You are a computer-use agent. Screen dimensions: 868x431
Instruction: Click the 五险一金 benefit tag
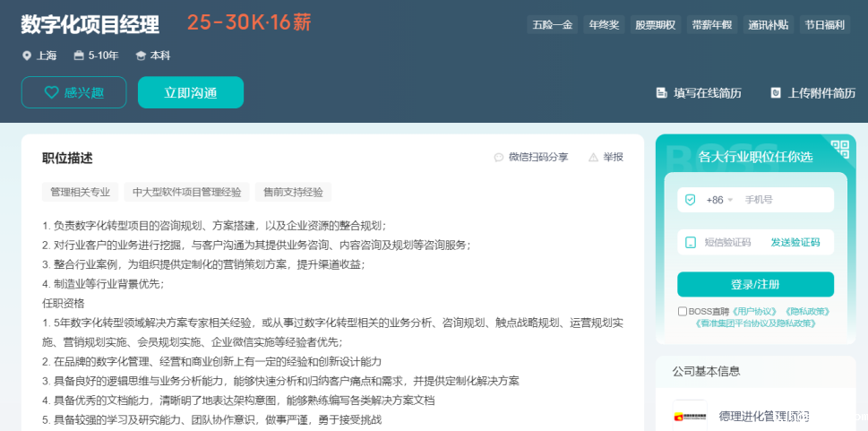pos(552,25)
